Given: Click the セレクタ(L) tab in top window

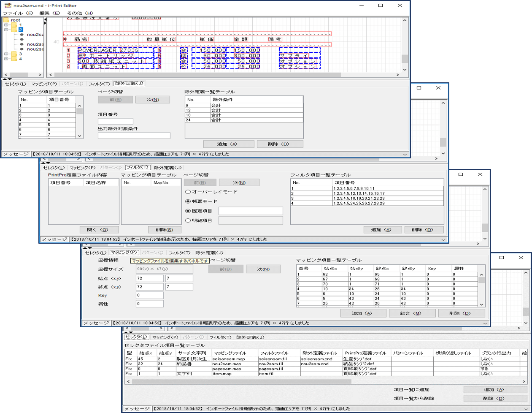Looking at the screenshot, I should [x=16, y=84].
